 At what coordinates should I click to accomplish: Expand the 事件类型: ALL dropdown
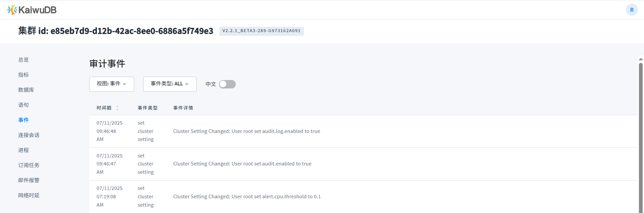(x=170, y=84)
